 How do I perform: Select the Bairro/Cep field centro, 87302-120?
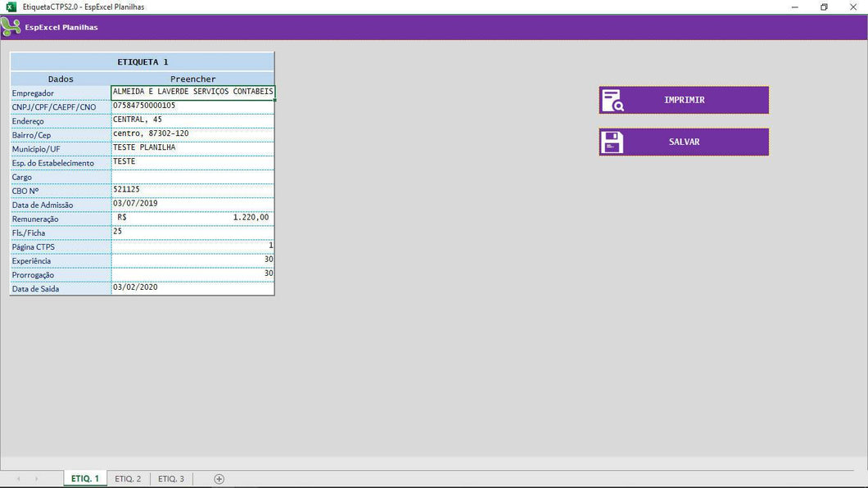(192, 135)
